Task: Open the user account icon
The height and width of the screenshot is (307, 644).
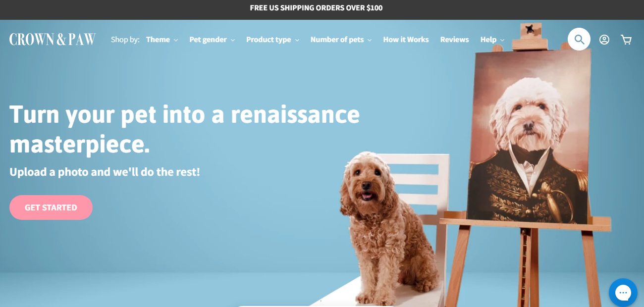Action: (x=604, y=40)
